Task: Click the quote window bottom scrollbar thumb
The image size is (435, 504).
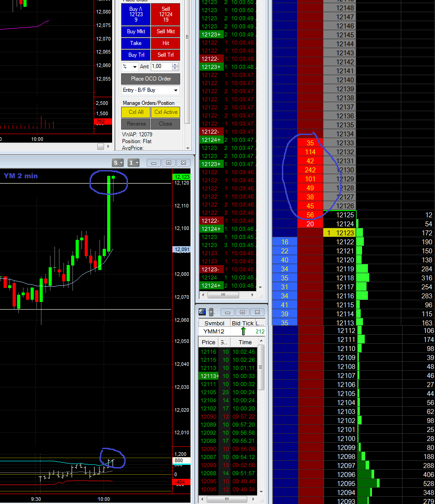Action: [227, 499]
